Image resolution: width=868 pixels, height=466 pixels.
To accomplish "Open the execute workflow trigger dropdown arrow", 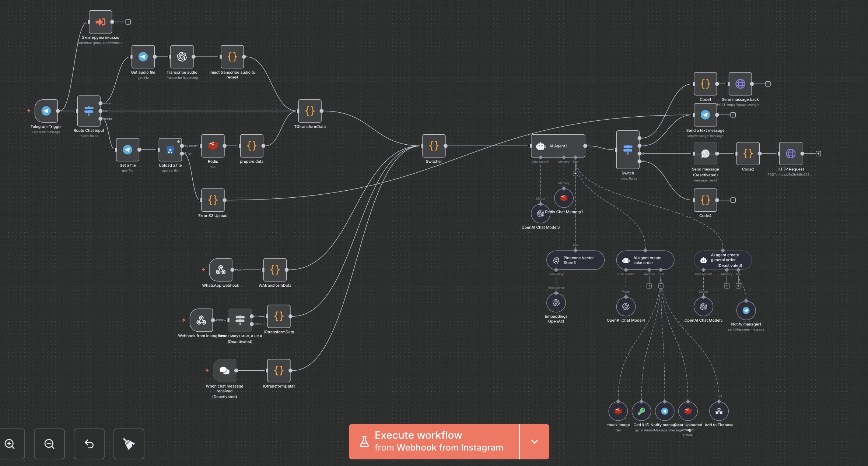I will (x=535, y=442).
